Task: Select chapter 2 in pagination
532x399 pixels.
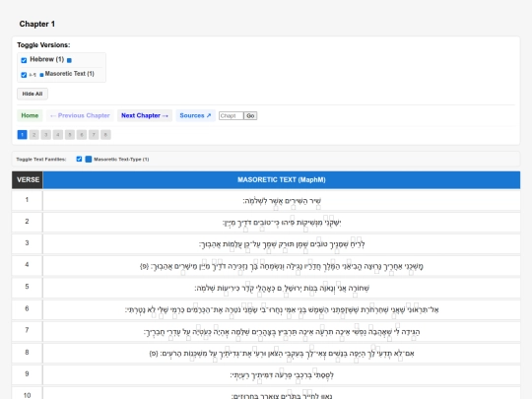Action: [33, 135]
